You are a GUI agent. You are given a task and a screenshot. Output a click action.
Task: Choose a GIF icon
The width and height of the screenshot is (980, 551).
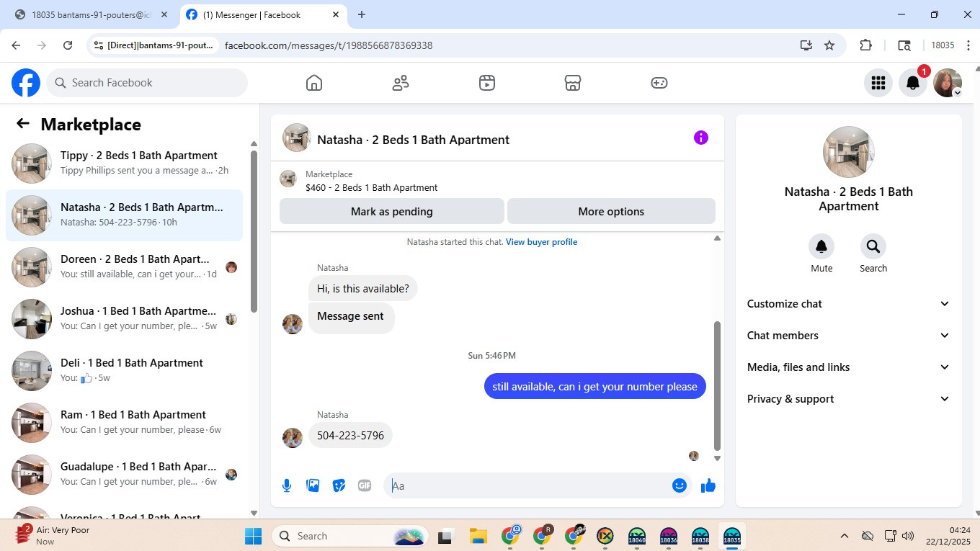[365, 485]
